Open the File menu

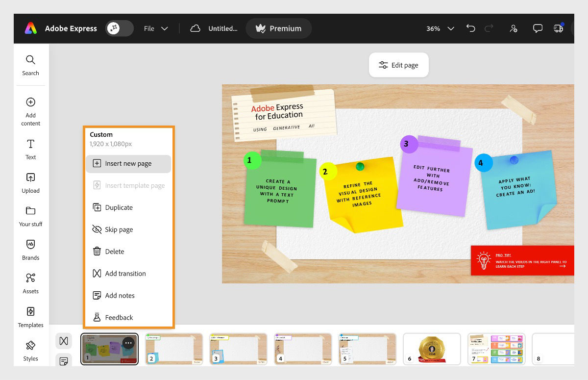pos(156,28)
